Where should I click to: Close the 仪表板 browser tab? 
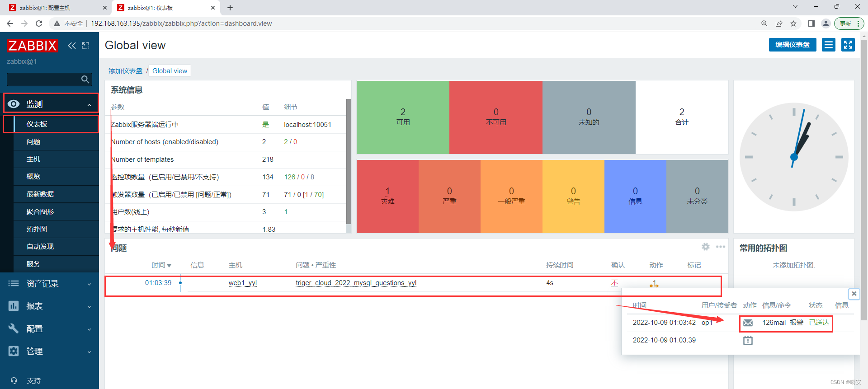(213, 8)
